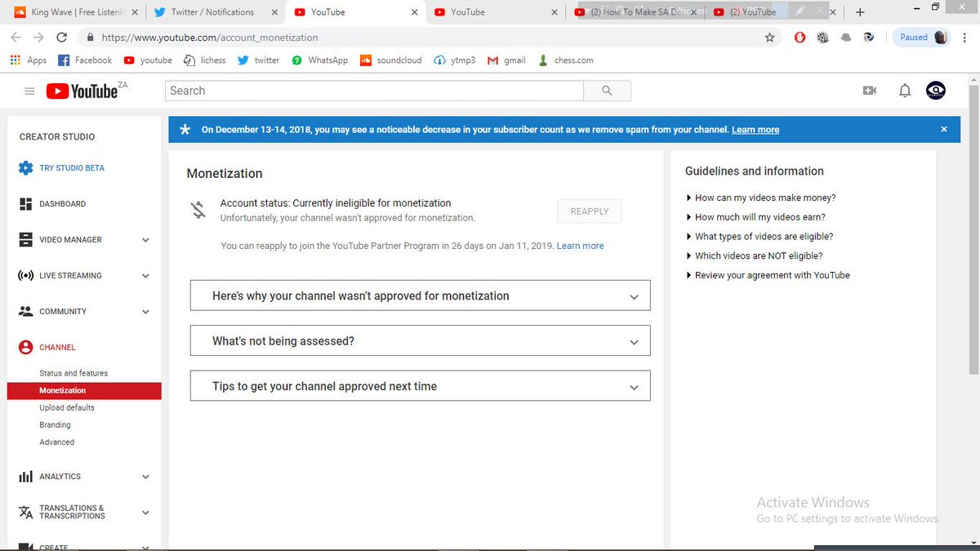Image resolution: width=980 pixels, height=551 pixels.
Task: Click the REAPPLY button
Action: [590, 211]
